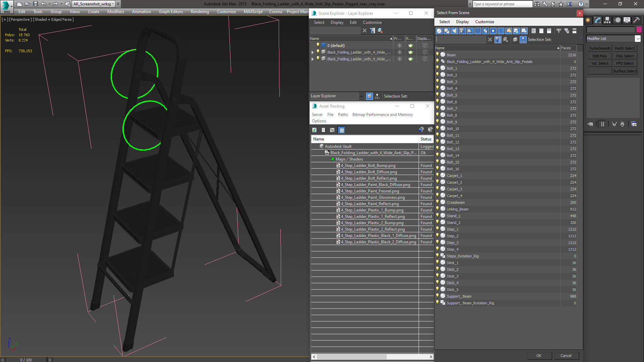
Task: Toggle visibility of Black_Folding_Ladder_with_4_Wide layer
Action: coord(318,52)
